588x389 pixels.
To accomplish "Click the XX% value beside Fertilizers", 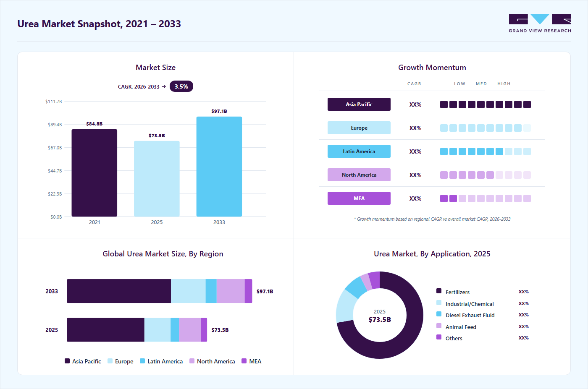I will [524, 292].
